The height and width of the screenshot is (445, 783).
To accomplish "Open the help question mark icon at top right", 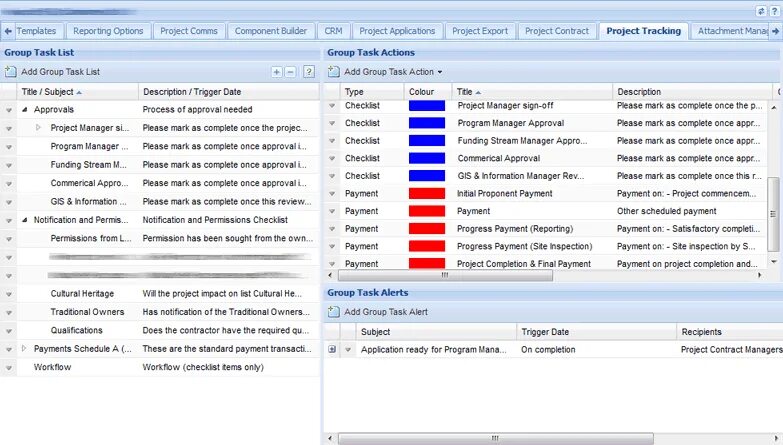I will point(775,11).
